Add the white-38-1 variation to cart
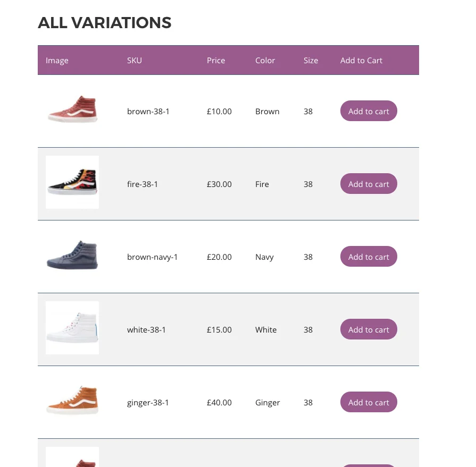The image size is (476, 467). pyautogui.click(x=369, y=329)
